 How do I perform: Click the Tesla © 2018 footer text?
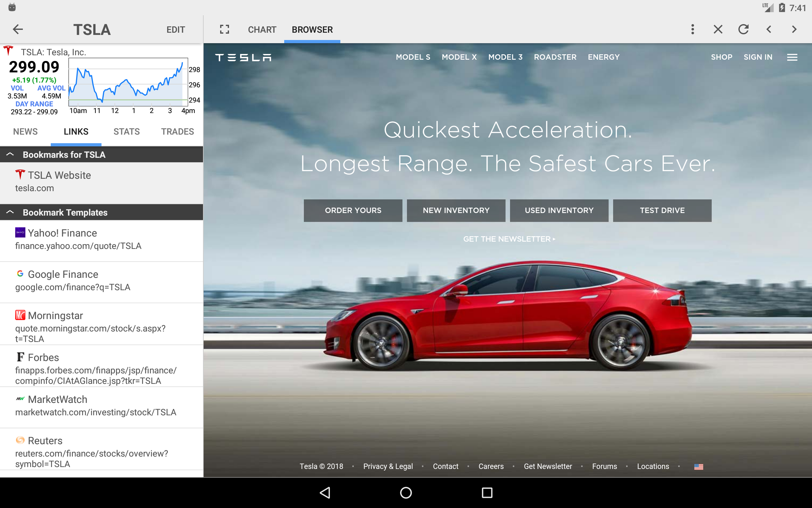[x=321, y=466]
